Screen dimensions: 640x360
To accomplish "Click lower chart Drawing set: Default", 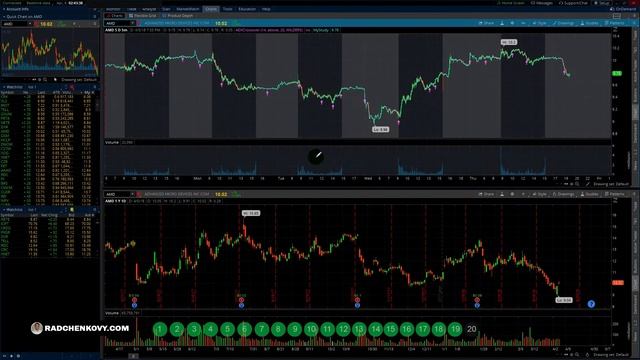I will point(611,355).
